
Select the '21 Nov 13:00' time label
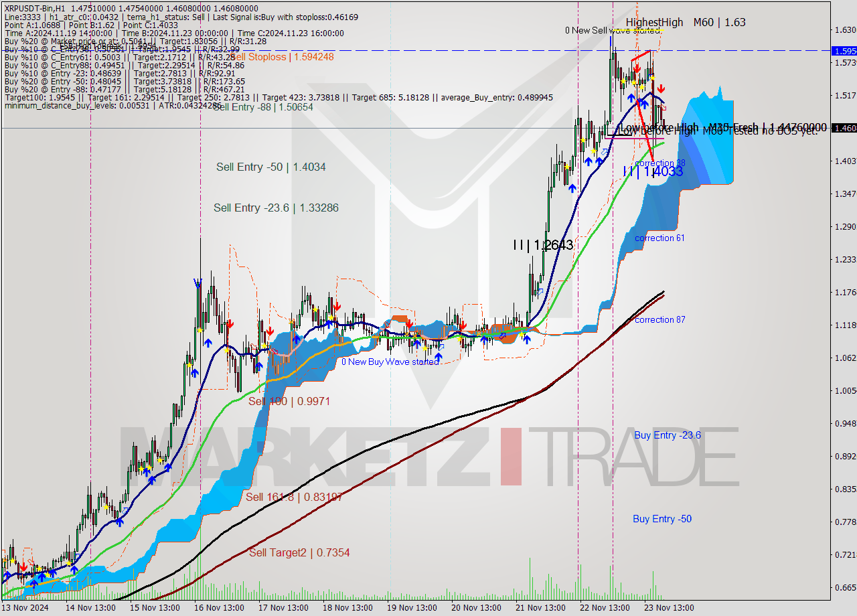coord(540,608)
